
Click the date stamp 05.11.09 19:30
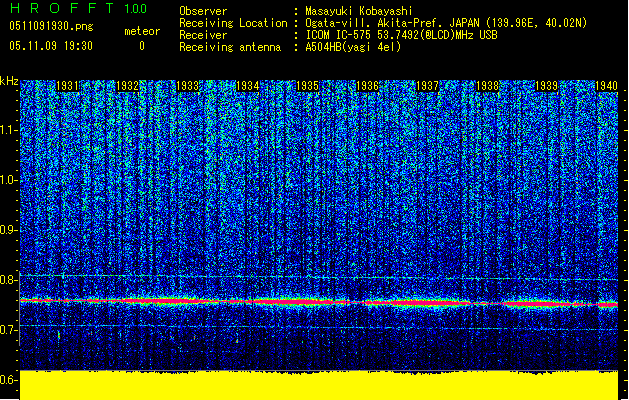51,46
